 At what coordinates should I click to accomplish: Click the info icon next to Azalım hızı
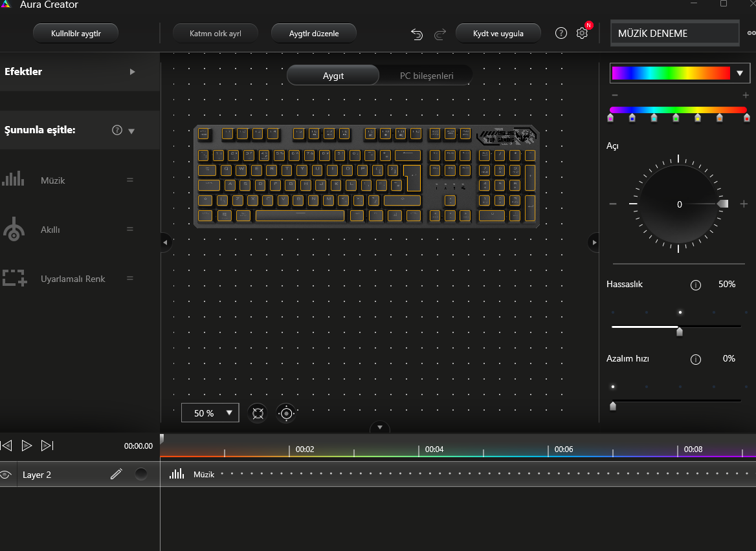point(695,360)
